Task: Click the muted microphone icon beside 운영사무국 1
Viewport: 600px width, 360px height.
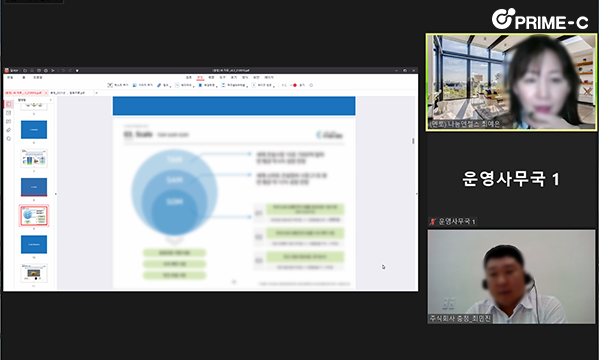Action: 432,222
